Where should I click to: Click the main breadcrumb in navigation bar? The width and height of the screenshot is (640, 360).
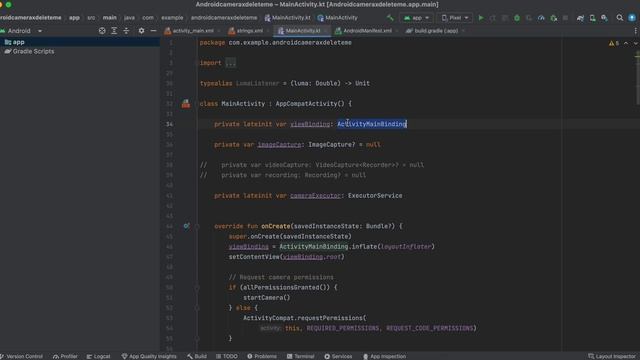[109, 18]
